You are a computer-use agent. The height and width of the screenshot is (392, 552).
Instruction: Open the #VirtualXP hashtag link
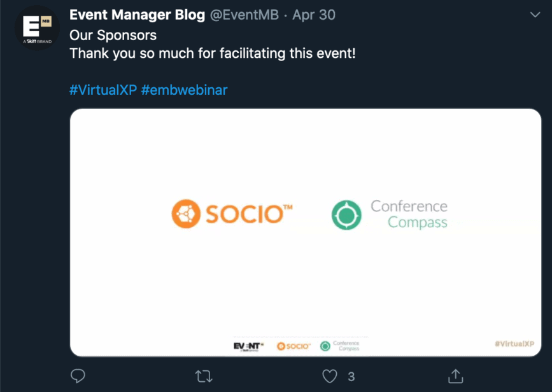[103, 90]
